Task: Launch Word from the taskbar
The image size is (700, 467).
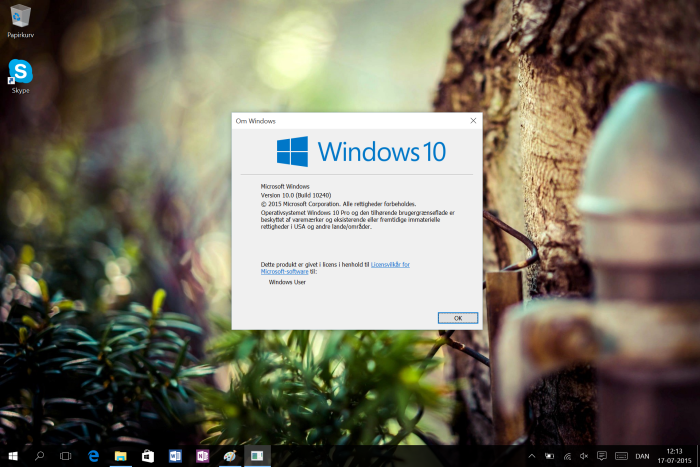Action: 175,456
